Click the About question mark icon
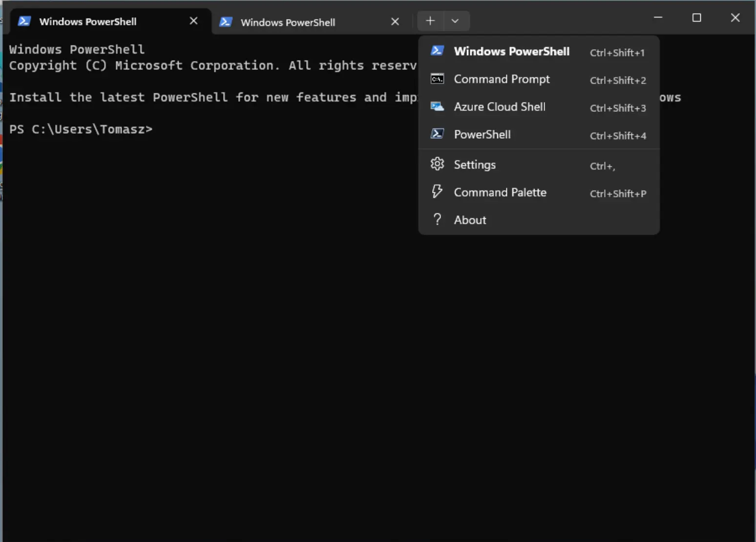 click(x=437, y=219)
